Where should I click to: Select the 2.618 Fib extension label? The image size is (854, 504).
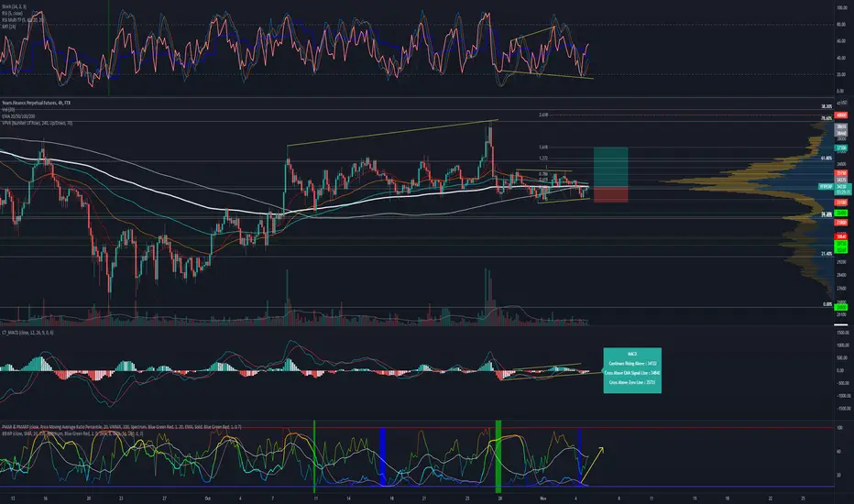pos(543,115)
